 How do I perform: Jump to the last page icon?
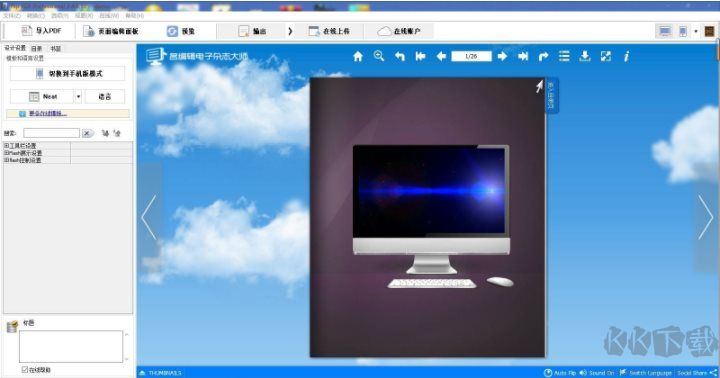point(523,56)
